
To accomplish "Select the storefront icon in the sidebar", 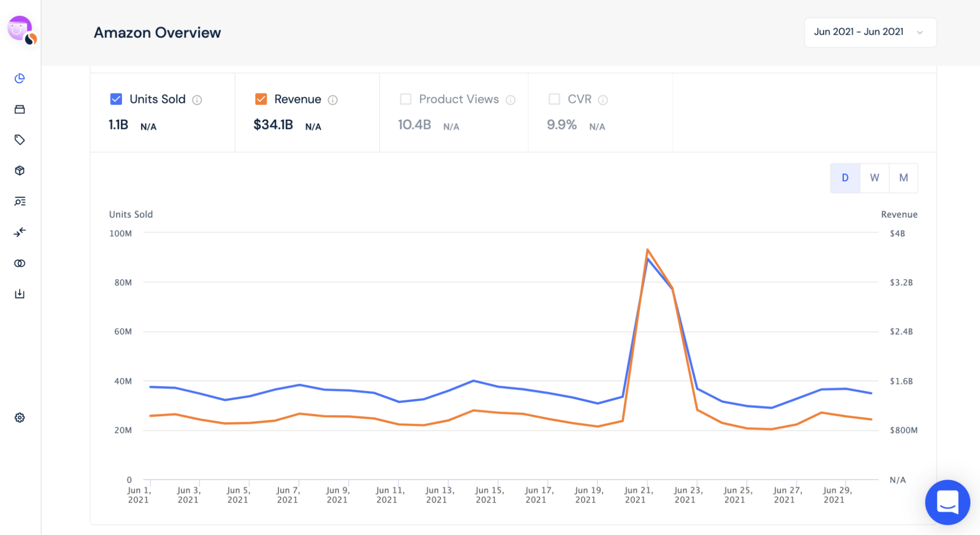I will (x=19, y=109).
